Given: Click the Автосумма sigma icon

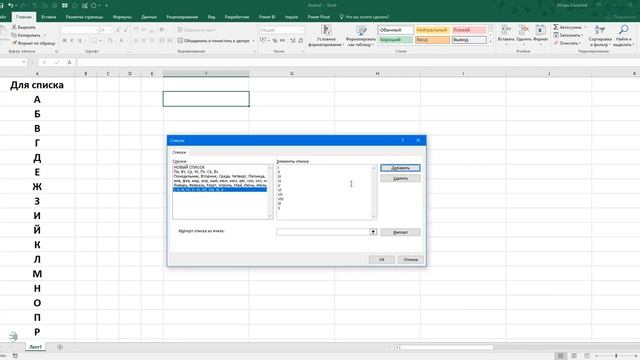Looking at the screenshot, I should coord(556,27).
